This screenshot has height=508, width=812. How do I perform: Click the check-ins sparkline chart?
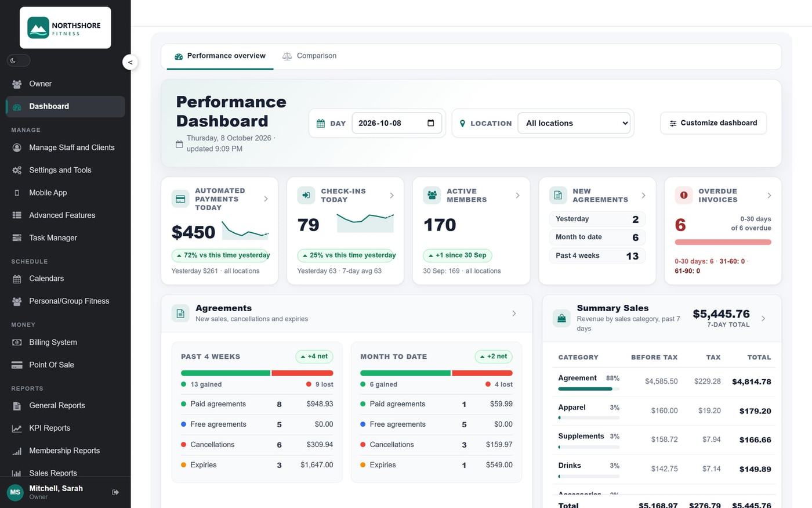click(365, 224)
